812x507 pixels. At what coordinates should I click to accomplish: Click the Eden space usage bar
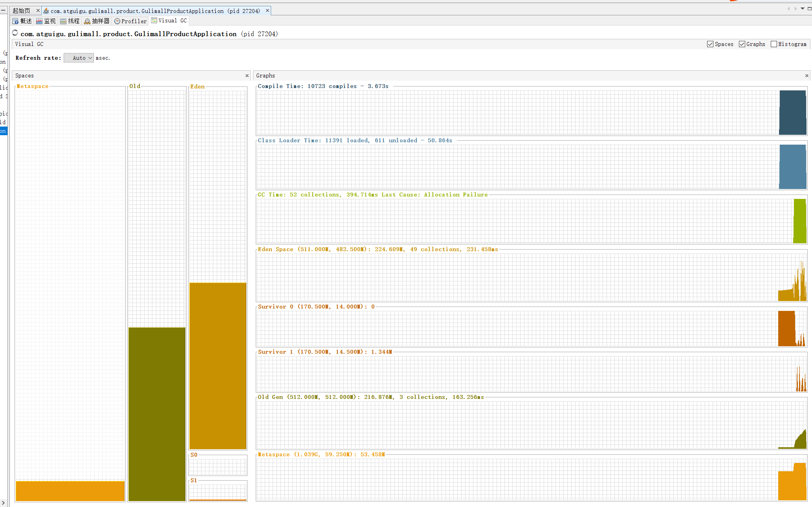point(218,366)
